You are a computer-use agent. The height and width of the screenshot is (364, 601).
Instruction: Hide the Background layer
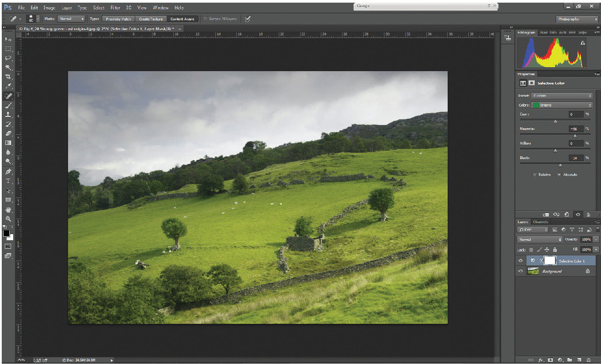pos(521,271)
